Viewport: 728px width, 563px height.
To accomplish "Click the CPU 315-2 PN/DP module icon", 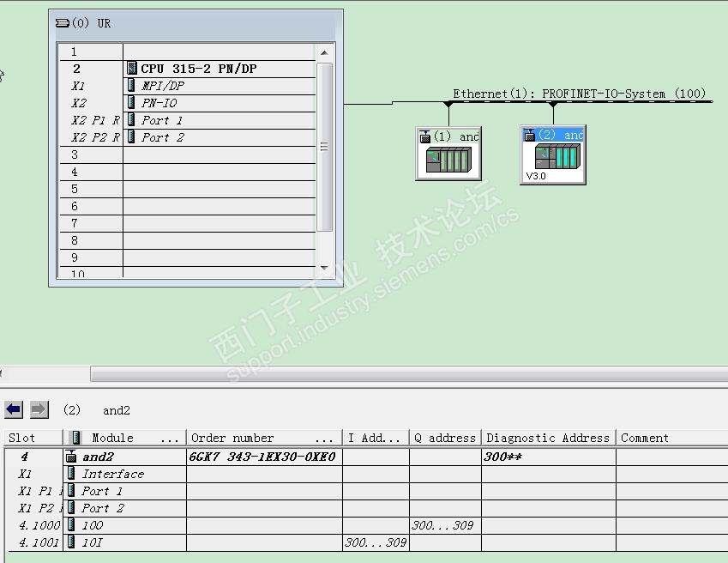I will 132,69.
